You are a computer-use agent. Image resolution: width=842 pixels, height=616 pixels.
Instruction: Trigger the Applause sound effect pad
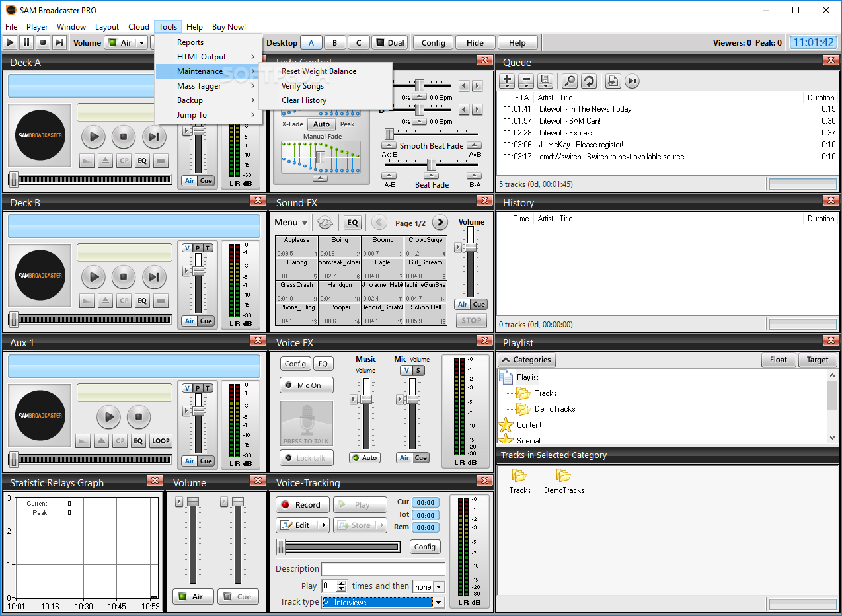coord(297,247)
